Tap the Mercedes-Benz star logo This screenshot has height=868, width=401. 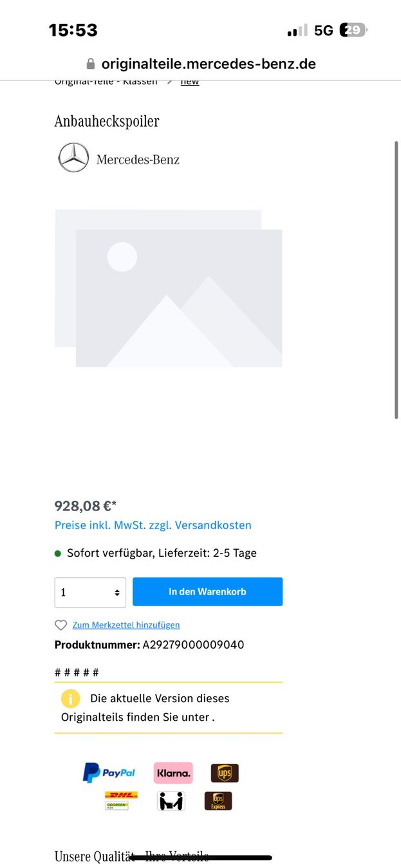73,158
